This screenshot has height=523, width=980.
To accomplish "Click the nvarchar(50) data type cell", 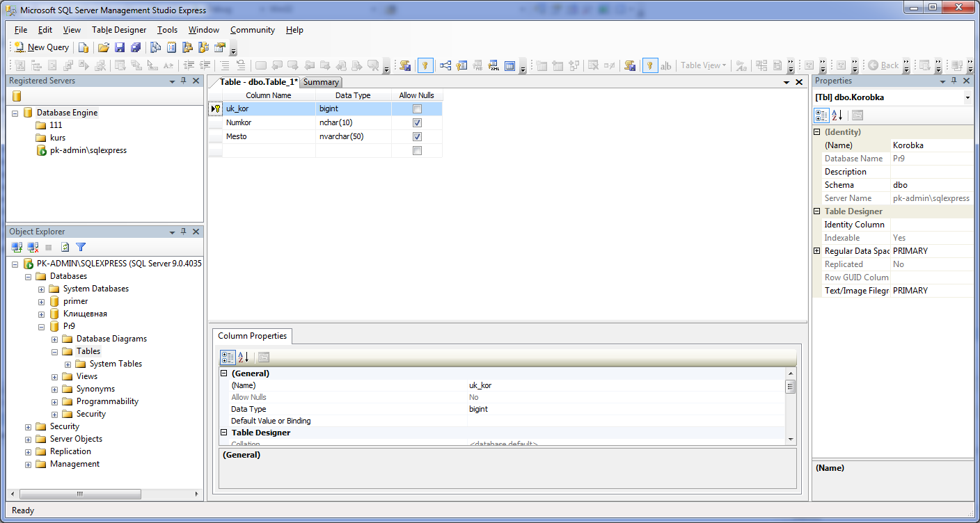I will pyautogui.click(x=354, y=136).
